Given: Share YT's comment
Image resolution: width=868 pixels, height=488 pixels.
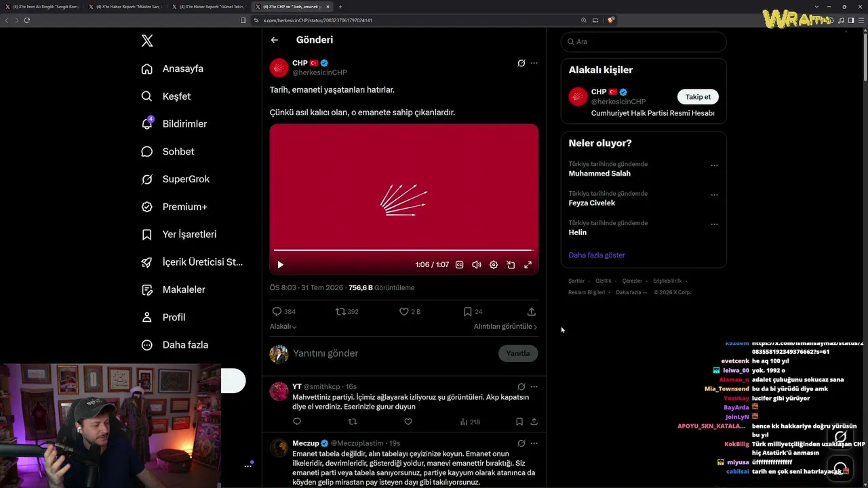Looking at the screenshot, I should 534,422.
